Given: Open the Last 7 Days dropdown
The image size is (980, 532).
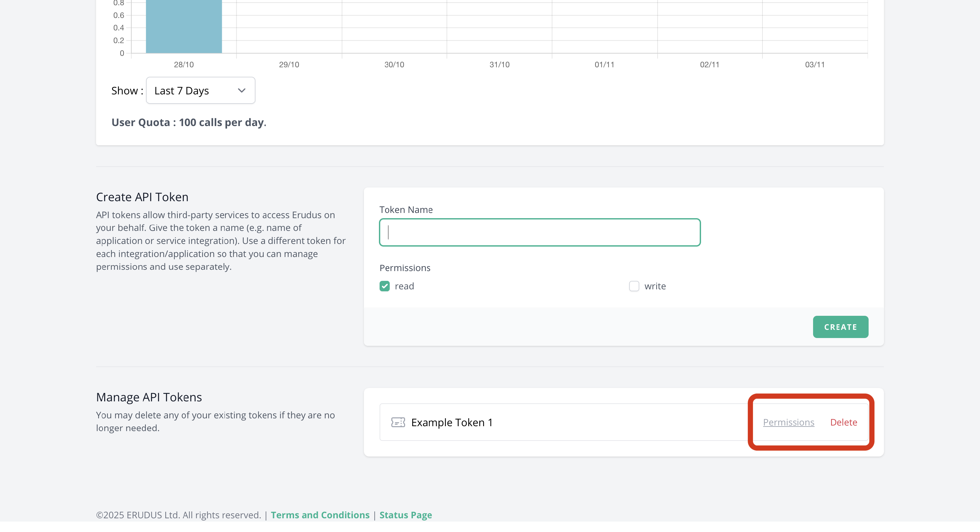Looking at the screenshot, I should click(x=201, y=90).
